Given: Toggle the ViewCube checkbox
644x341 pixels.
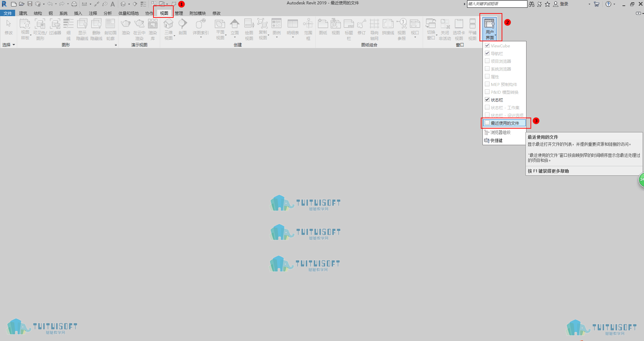Looking at the screenshot, I should [x=487, y=45].
